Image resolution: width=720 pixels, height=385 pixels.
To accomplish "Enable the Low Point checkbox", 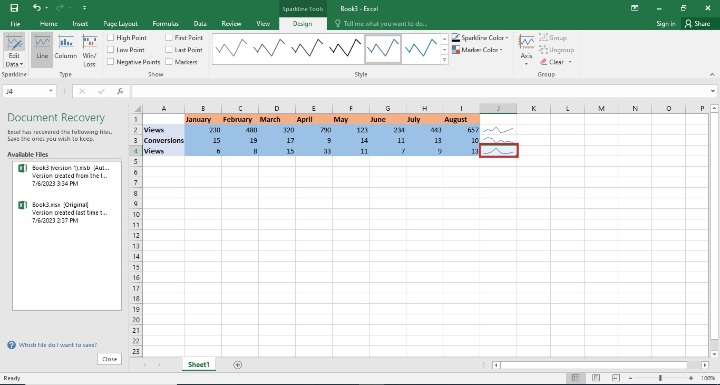I will (111, 50).
